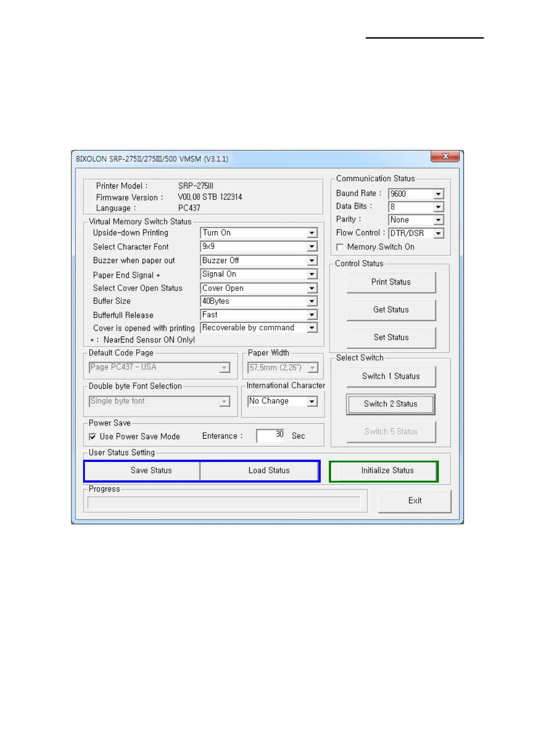535x756 pixels.
Task: Enable the Memory Switch On checkbox
Action: 340,247
